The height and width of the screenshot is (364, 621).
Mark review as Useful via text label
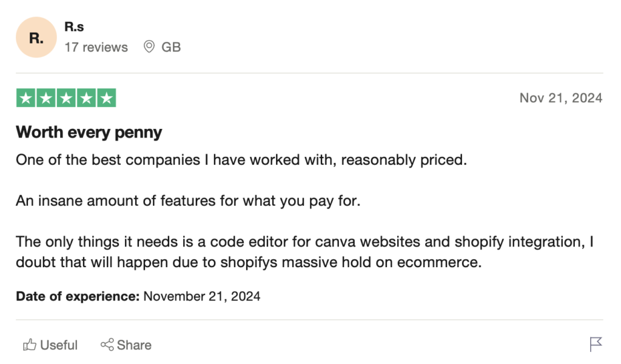(x=59, y=345)
